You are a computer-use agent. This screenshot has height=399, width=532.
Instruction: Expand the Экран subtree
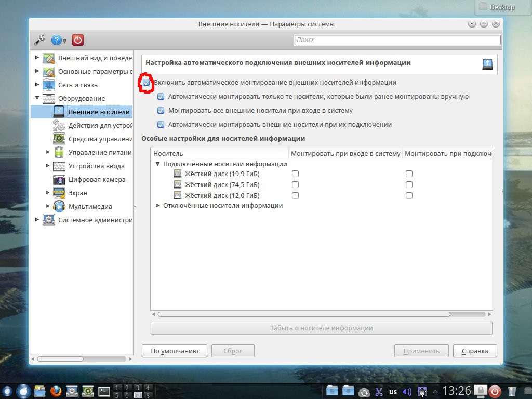tap(47, 192)
